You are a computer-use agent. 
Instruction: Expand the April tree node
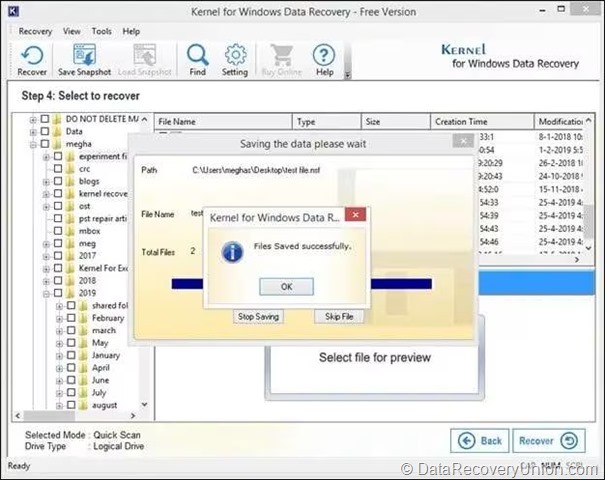point(59,368)
